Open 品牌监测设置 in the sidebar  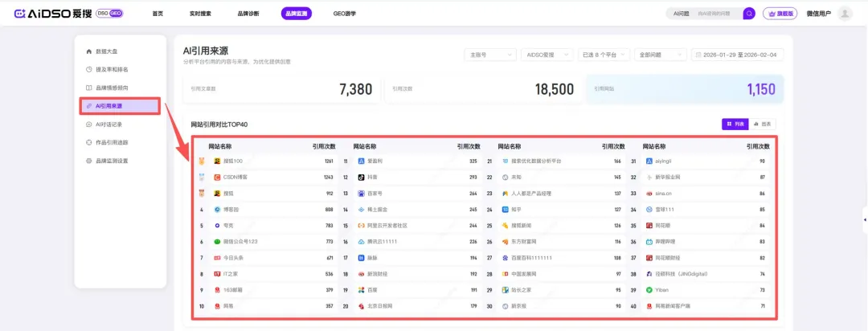[x=112, y=161]
